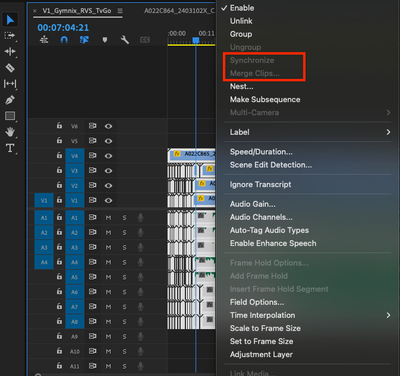
Task: Add marker with the marker icon
Action: pos(105,40)
